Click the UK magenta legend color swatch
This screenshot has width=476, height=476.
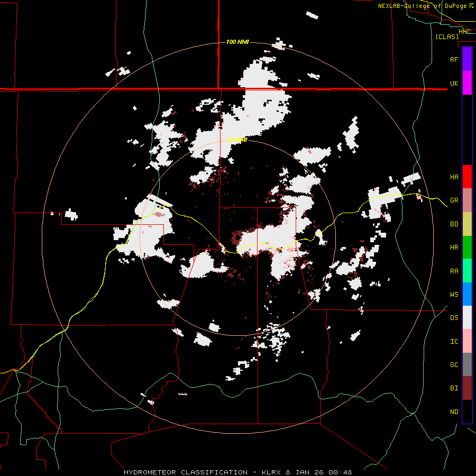coord(467,83)
